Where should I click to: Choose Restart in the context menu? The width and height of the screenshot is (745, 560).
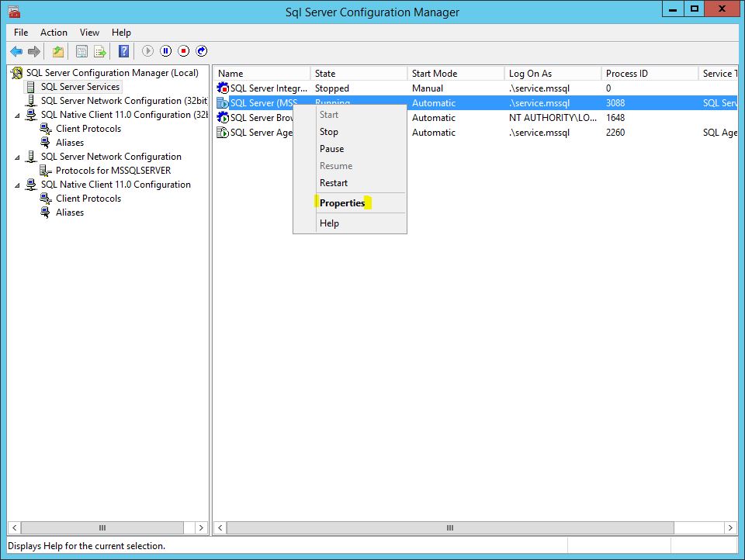(350, 183)
